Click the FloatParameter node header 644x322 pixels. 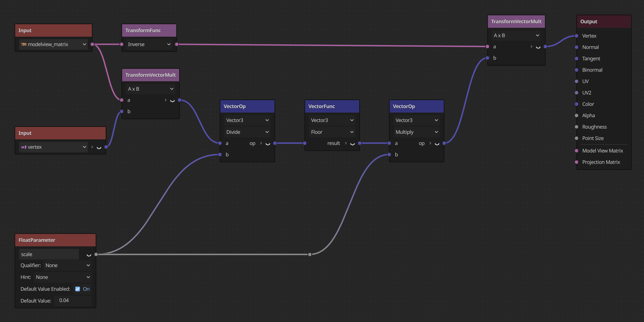[55, 240]
